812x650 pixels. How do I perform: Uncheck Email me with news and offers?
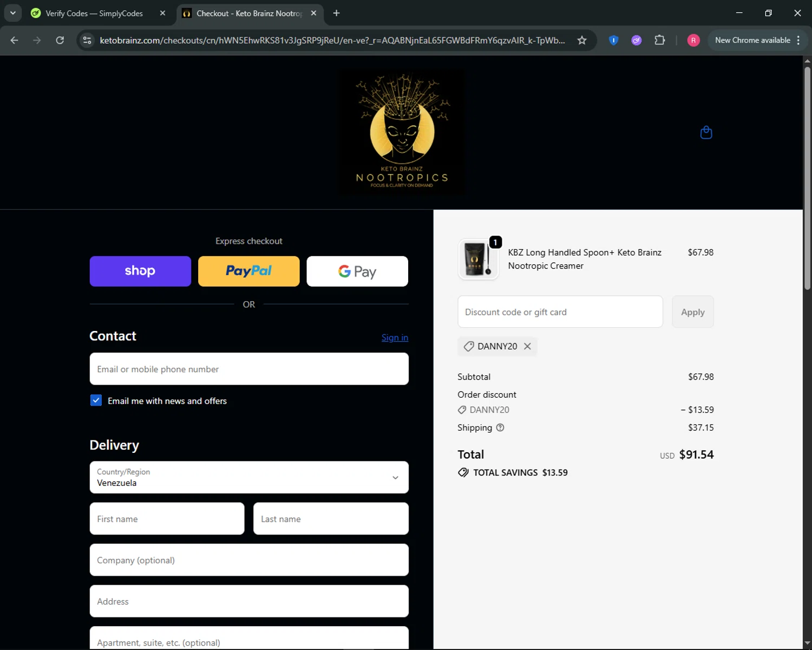point(96,400)
